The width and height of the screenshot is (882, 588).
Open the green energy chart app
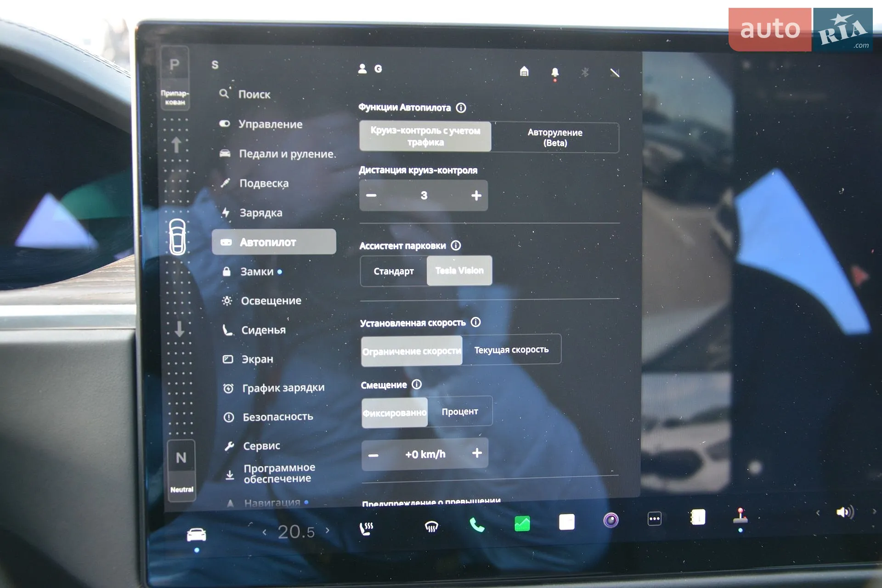click(522, 523)
